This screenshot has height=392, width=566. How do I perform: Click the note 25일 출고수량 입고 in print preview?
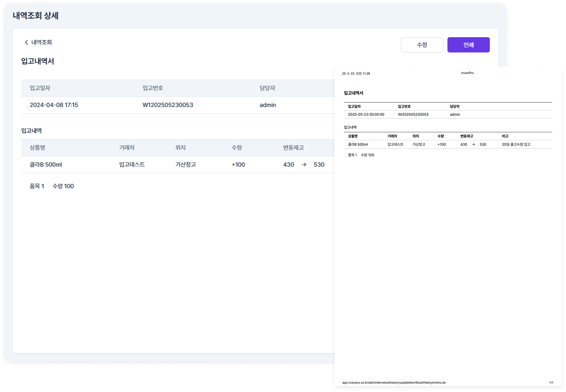pyautogui.click(x=516, y=145)
